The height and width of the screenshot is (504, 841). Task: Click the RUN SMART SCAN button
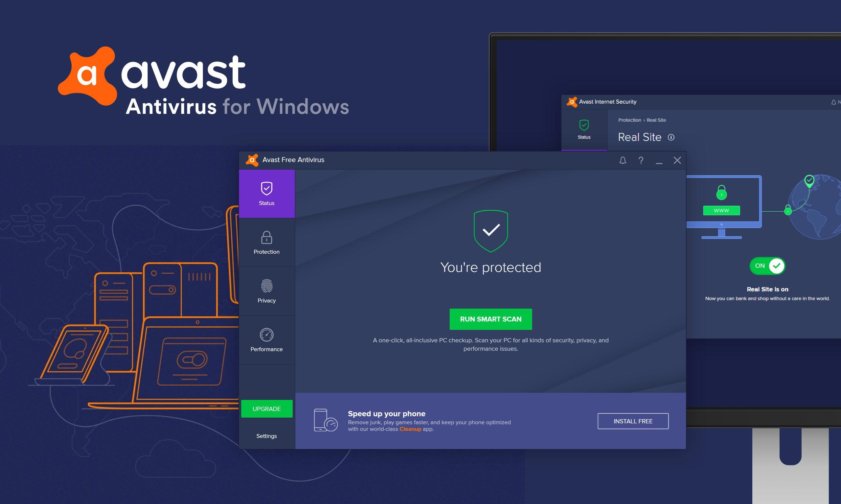(491, 318)
